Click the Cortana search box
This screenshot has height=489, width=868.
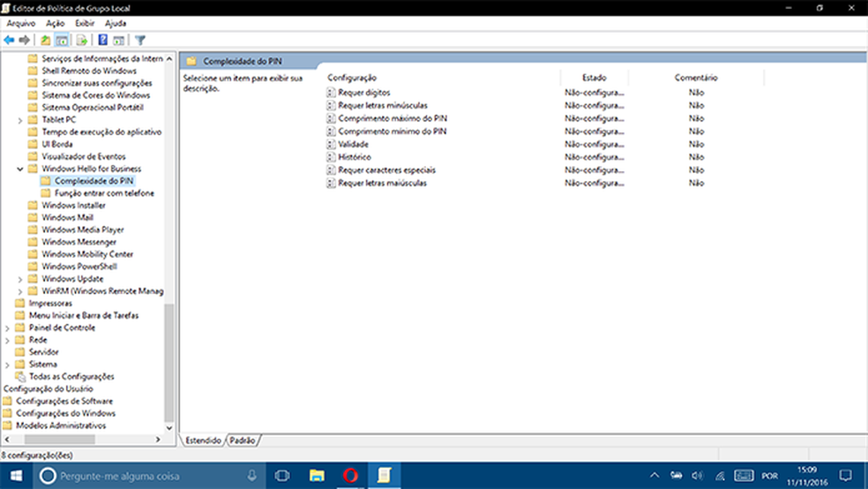tap(149, 476)
